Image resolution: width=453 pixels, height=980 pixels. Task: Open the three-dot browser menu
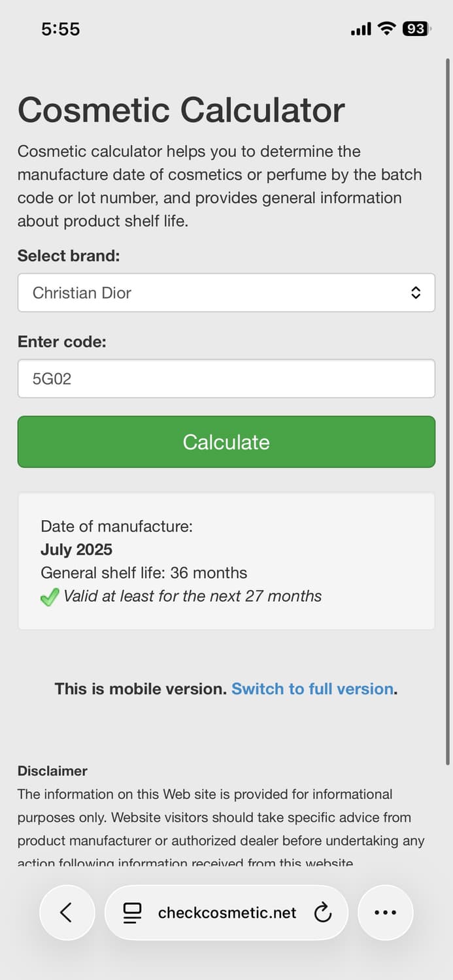(x=385, y=913)
